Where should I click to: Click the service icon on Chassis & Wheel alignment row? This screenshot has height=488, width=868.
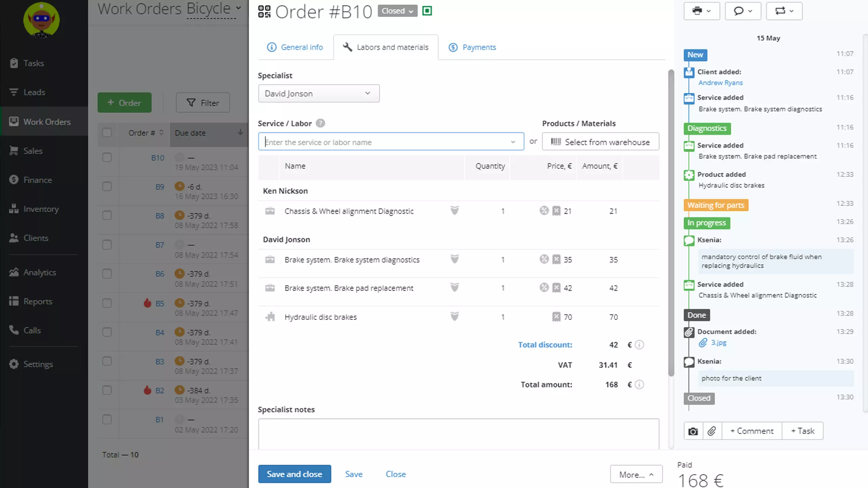pos(270,211)
